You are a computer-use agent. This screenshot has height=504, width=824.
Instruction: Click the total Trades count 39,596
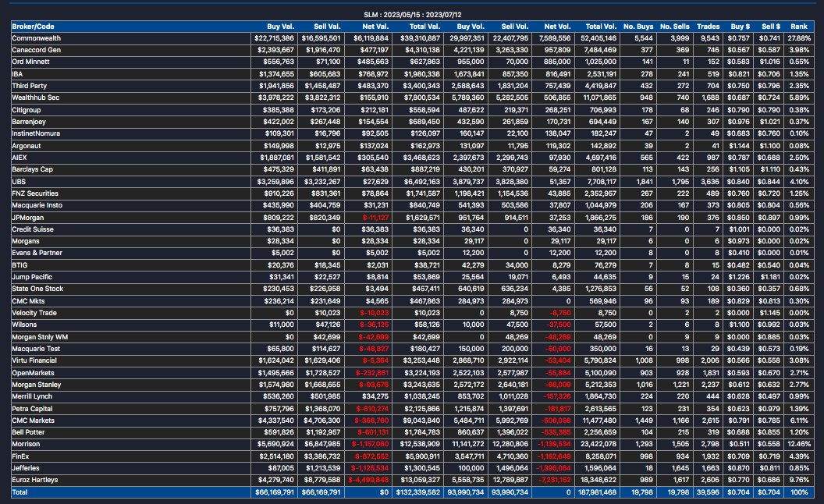coord(709,492)
